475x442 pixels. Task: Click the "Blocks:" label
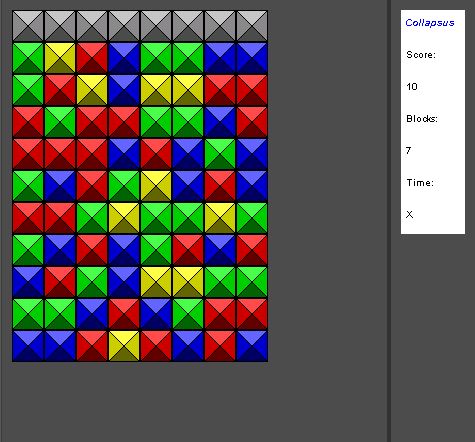pyautogui.click(x=422, y=119)
